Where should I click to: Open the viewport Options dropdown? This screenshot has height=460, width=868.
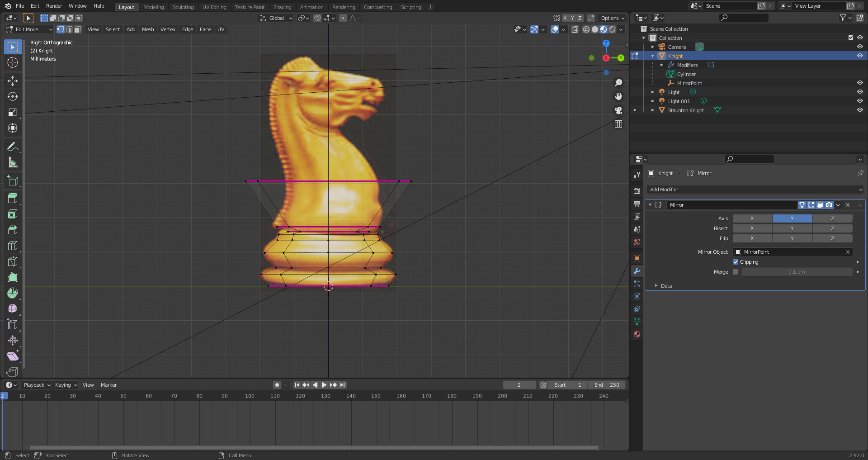click(x=613, y=18)
